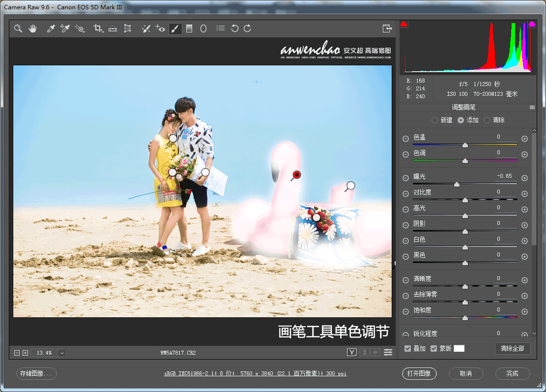
Task: Select the Hand tool
Action: (x=32, y=28)
